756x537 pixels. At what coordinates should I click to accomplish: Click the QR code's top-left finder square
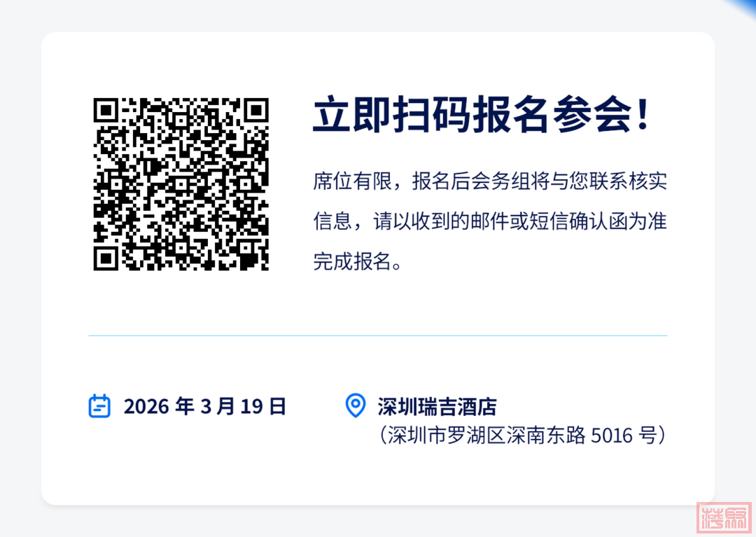pos(106,111)
